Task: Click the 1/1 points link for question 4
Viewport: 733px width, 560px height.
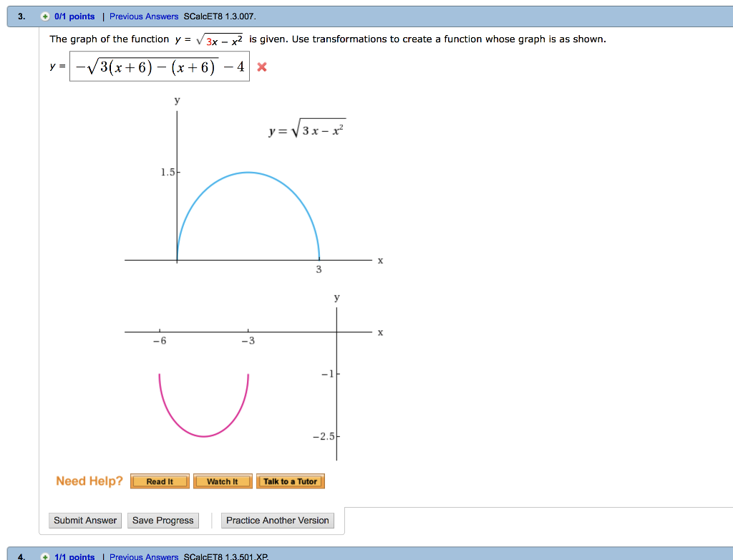Action: click(x=75, y=556)
